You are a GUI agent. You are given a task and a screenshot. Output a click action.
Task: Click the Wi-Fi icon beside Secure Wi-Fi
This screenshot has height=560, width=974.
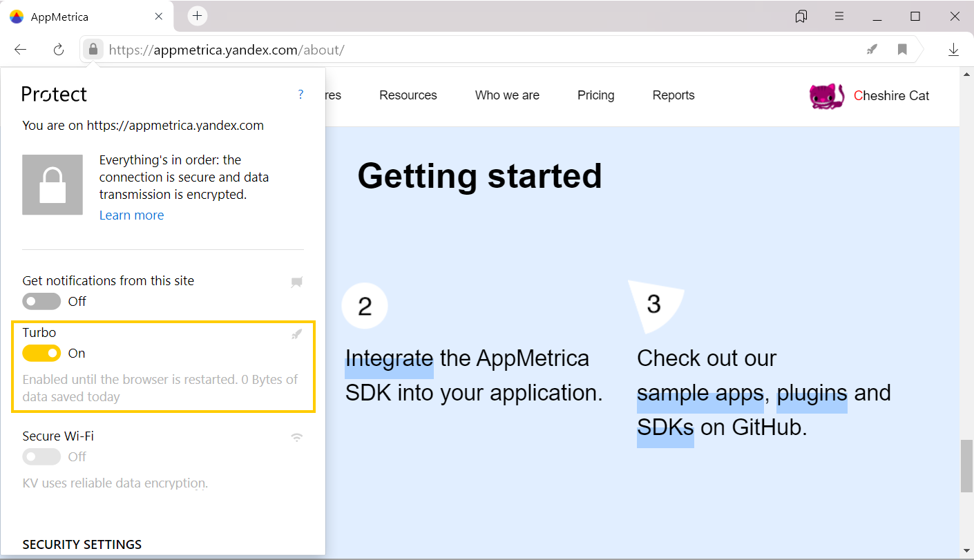point(297,437)
